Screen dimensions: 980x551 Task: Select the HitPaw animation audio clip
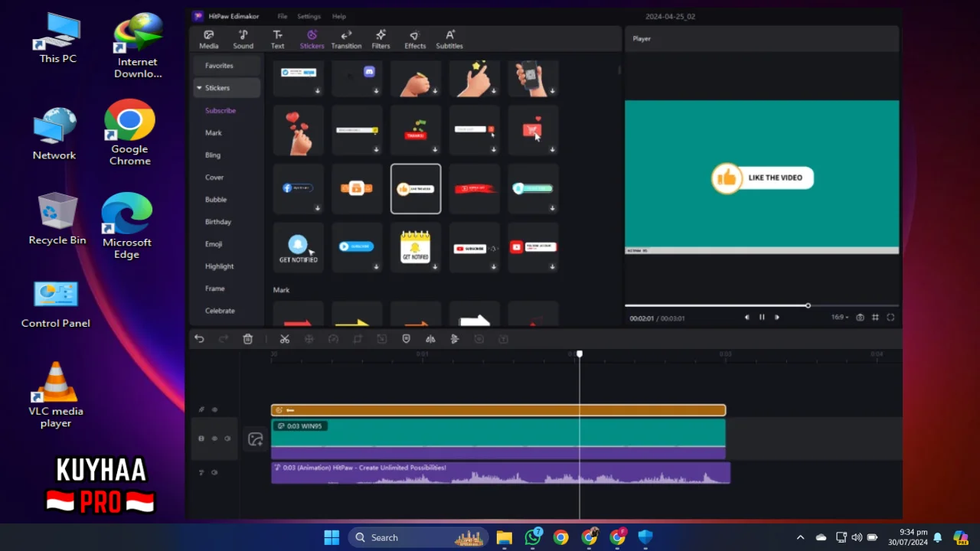coord(501,472)
